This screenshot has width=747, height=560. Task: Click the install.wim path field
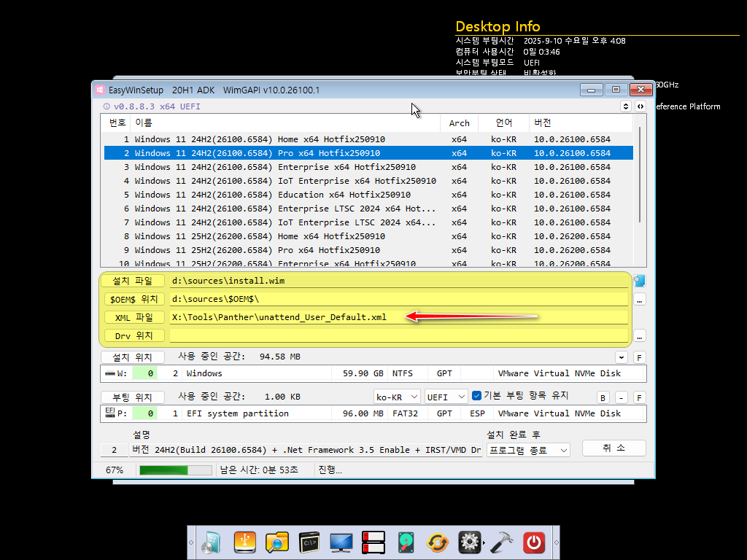coord(399,281)
